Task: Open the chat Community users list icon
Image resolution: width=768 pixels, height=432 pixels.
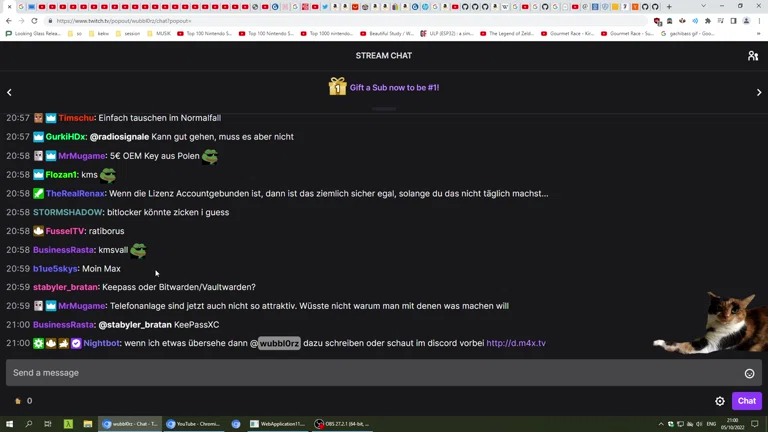Action: pyautogui.click(x=753, y=56)
